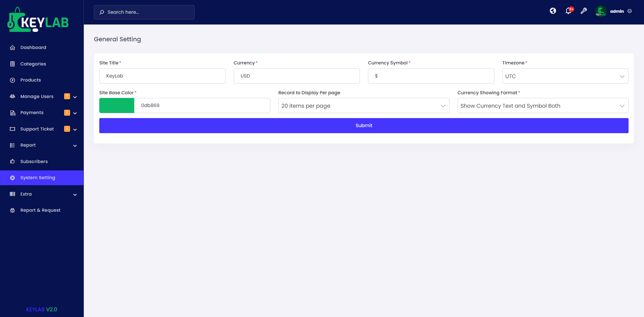The image size is (644, 317).
Task: Expand the Extra submenu chevron
Action: [x=75, y=195]
